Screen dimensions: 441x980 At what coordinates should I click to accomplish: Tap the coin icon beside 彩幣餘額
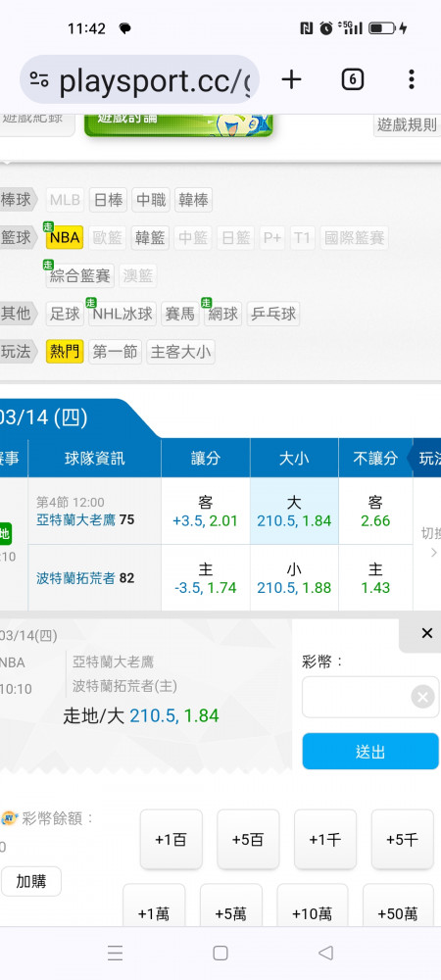pos(10,817)
